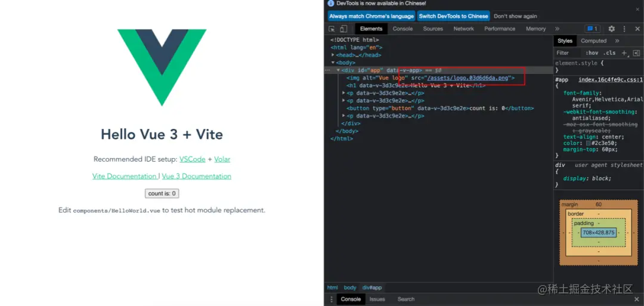Switch to the Elements tab
This screenshot has width=644, height=306.
(371, 29)
